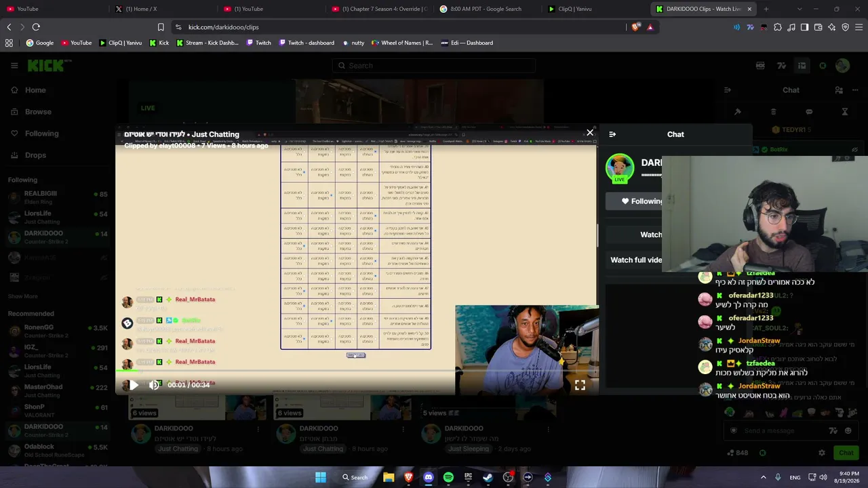
Task: Open chat more options ellipsis
Action: [x=854, y=90]
